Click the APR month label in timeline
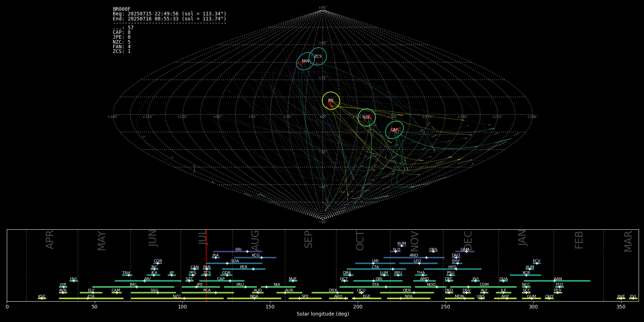Screen dimensions: 644x322 pos(50,240)
